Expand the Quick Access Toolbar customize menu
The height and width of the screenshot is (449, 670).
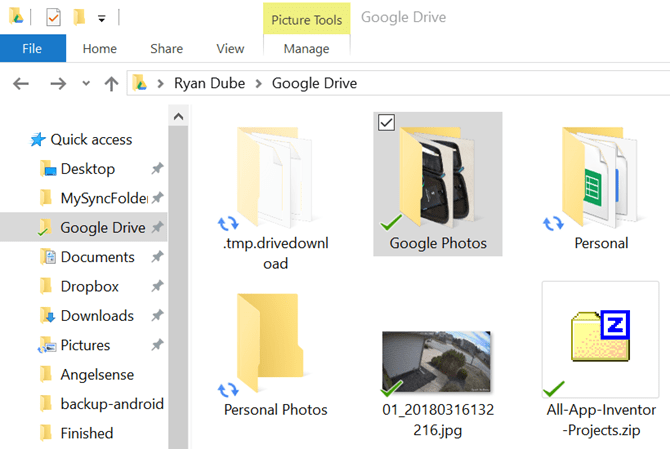102,18
